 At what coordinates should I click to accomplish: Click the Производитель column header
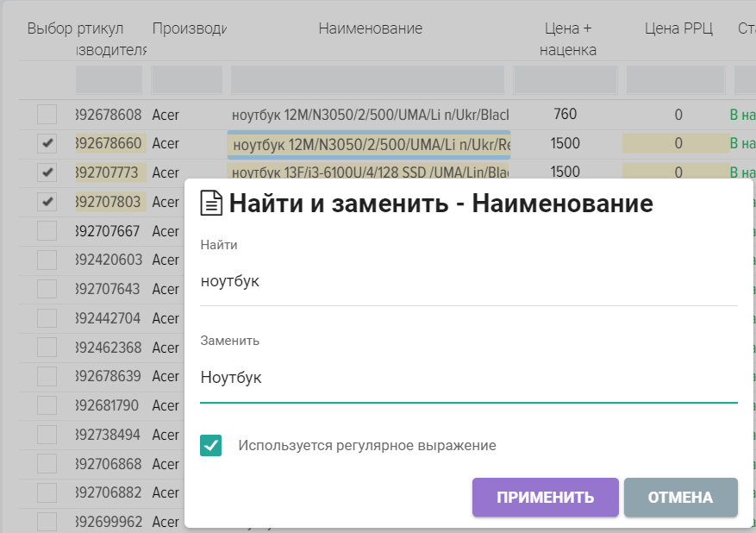(x=188, y=29)
